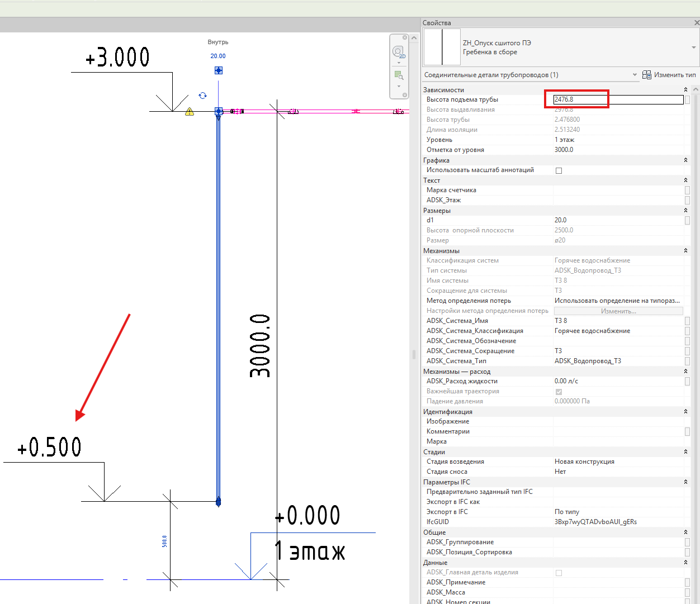The width and height of the screenshot is (700, 604).
Task: Click the Высота подъема трубы input field
Action: tap(618, 99)
